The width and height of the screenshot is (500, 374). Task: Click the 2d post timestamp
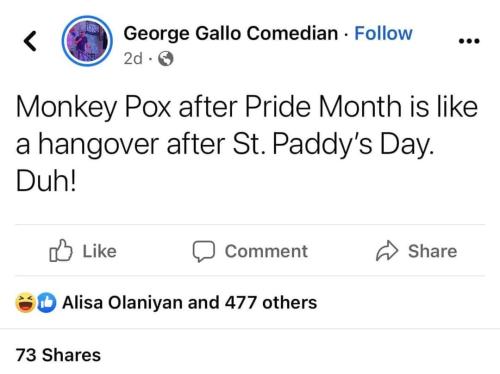(133, 59)
